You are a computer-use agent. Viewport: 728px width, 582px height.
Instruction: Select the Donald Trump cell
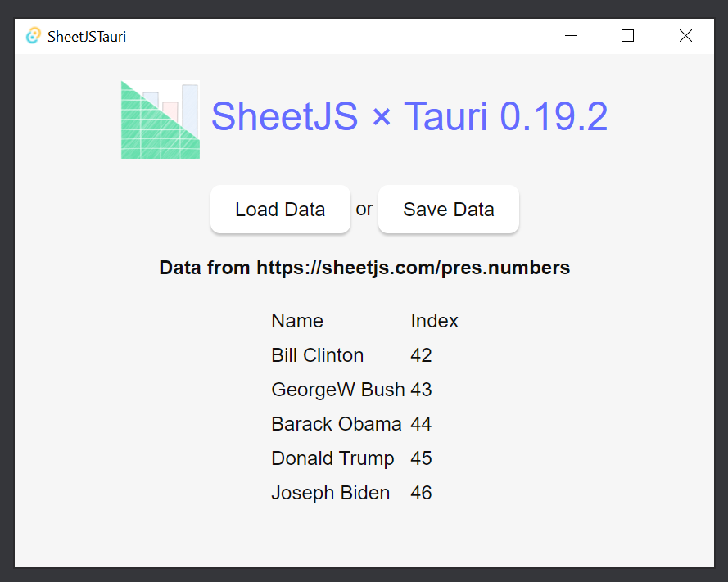pos(332,458)
